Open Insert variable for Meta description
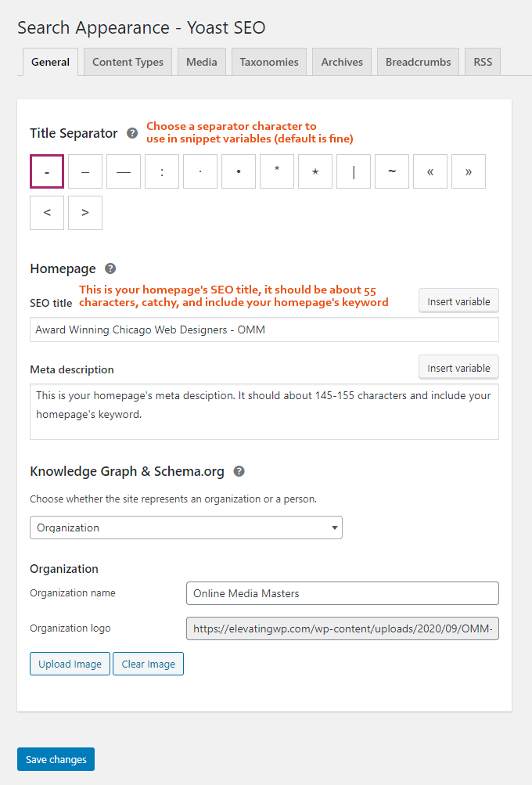532x785 pixels. click(x=458, y=367)
